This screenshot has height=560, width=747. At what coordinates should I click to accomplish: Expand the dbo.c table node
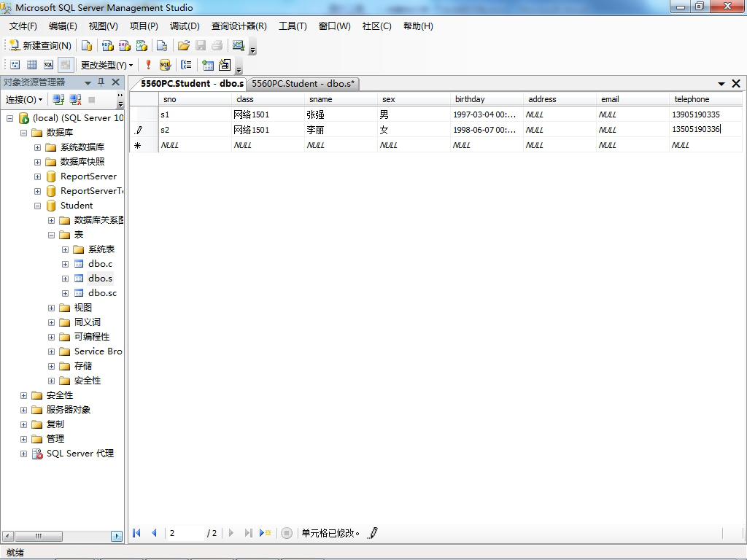[65, 264]
